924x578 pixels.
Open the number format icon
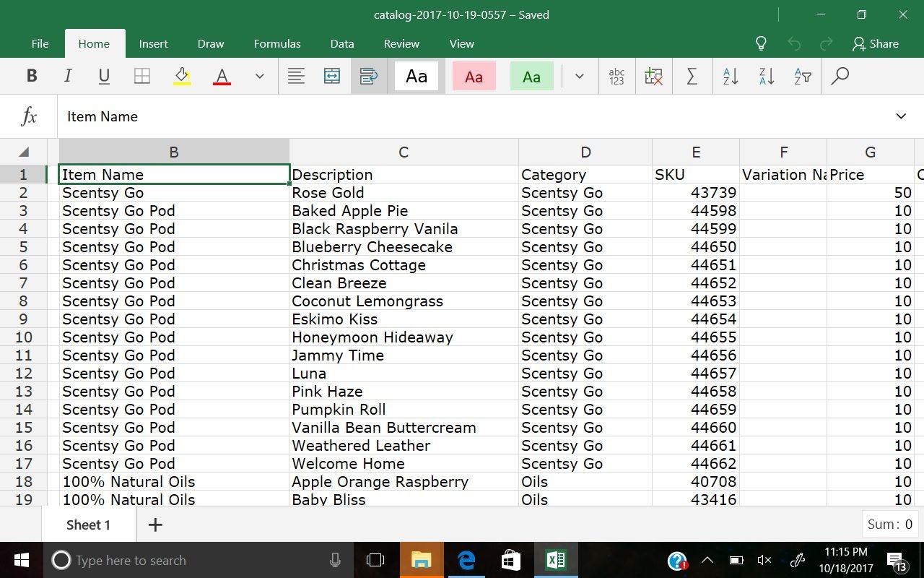(x=616, y=77)
